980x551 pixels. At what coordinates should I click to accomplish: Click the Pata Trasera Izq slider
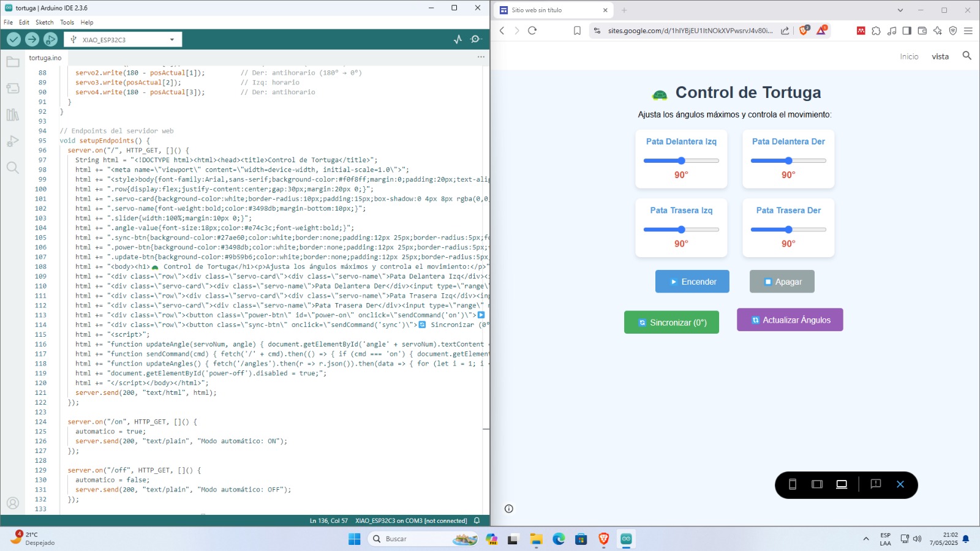tap(681, 230)
